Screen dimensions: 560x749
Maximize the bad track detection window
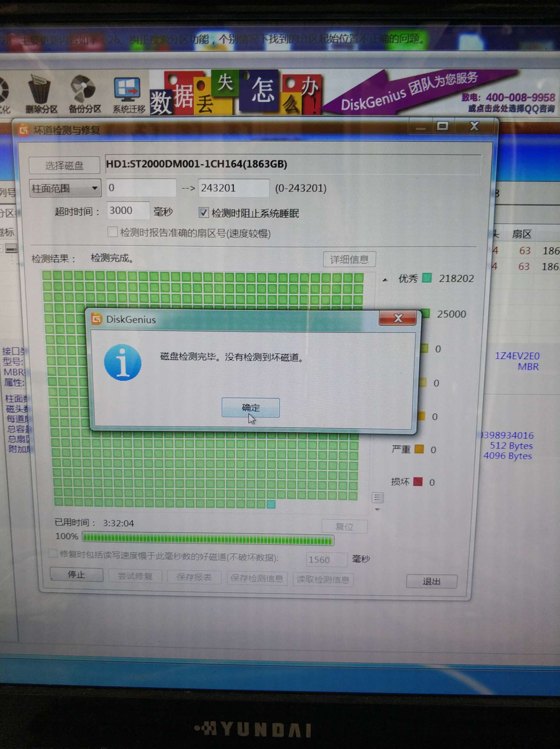tap(443, 126)
